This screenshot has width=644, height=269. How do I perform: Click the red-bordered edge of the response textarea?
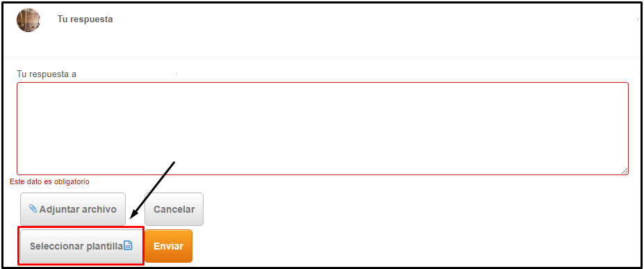click(x=322, y=83)
